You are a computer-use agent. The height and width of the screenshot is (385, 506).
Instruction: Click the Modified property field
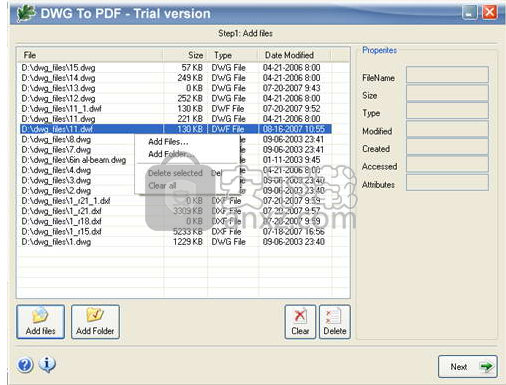tap(447, 129)
